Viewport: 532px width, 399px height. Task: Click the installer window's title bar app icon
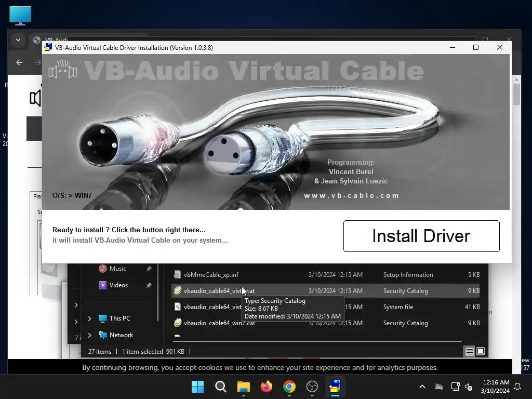click(48, 47)
